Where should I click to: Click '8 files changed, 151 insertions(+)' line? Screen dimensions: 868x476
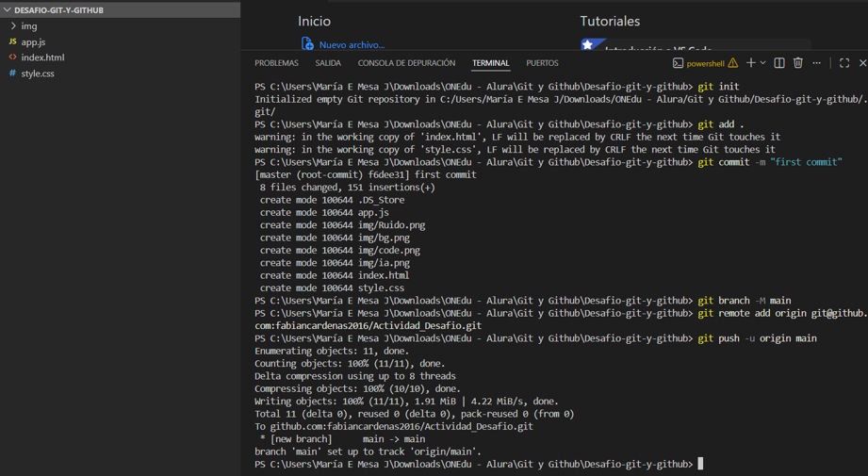tap(347, 187)
